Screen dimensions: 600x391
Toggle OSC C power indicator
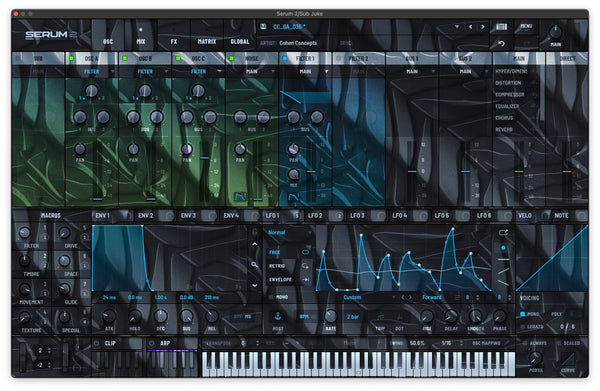(178, 59)
